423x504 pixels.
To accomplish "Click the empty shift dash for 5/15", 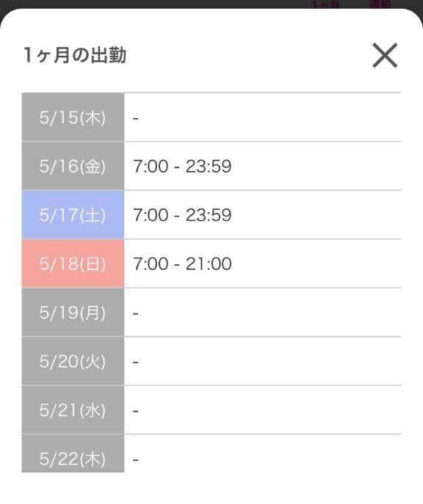I will coord(136,119).
